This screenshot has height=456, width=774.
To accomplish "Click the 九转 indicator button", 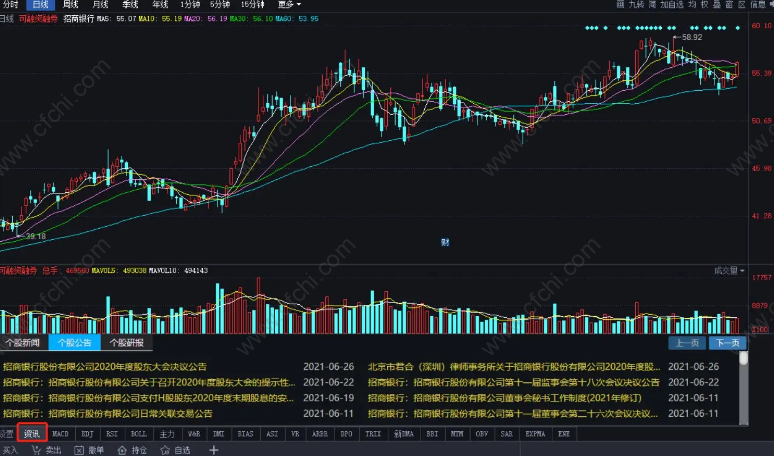I will [x=636, y=4].
